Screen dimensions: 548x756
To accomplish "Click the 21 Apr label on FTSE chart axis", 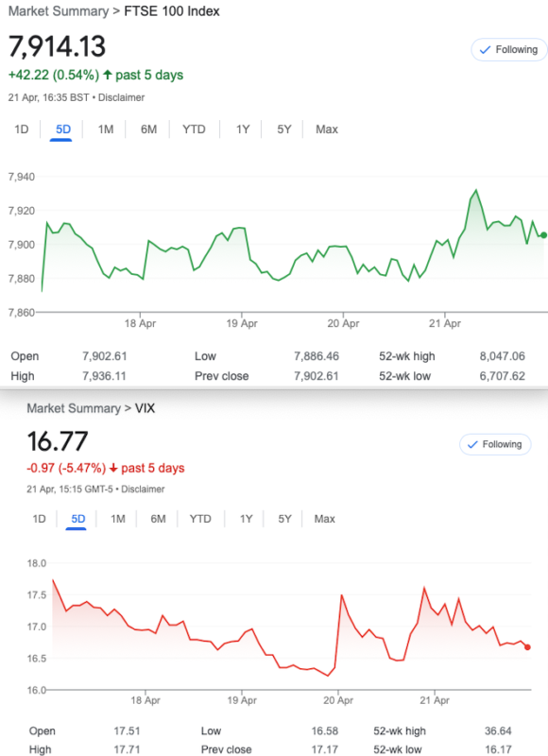I will (444, 323).
